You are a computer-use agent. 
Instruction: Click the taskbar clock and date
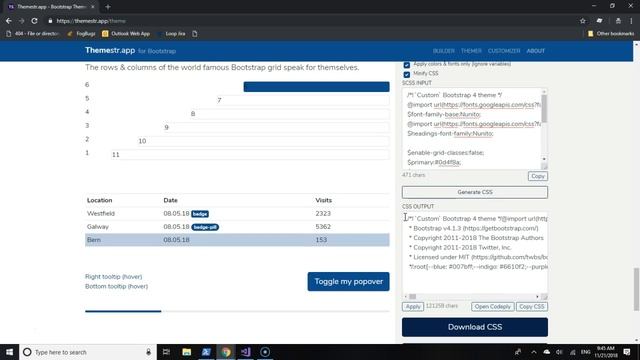pos(606,352)
